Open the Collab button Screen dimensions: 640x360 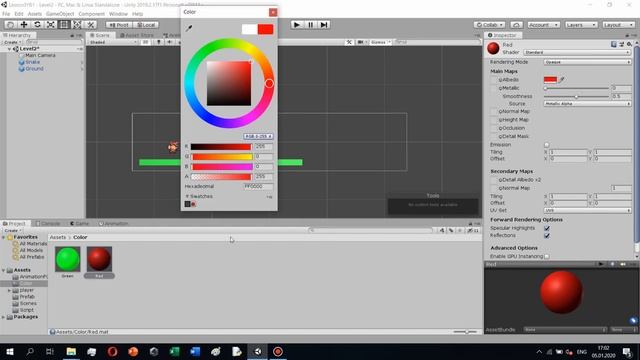[490, 25]
